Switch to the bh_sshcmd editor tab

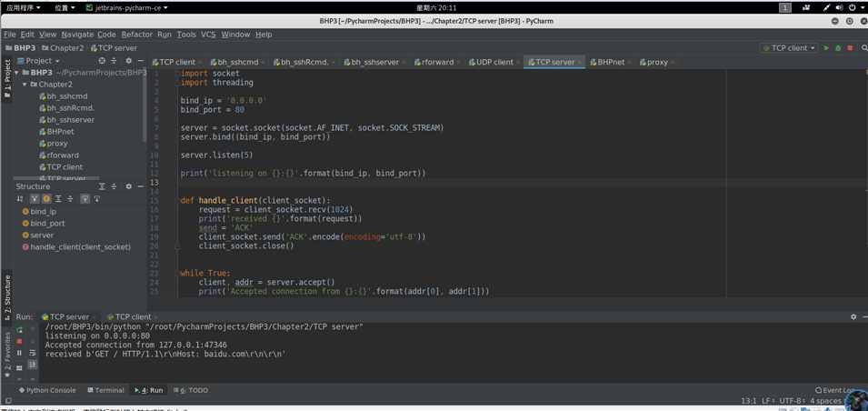237,62
